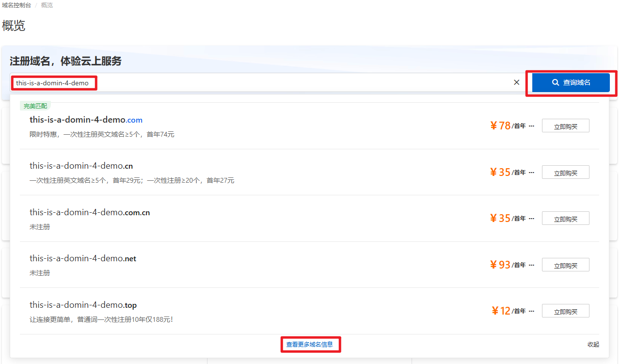621x364 pixels.
Task: Select the this-is-a-domin-4-demo.net result
Action: [82, 258]
